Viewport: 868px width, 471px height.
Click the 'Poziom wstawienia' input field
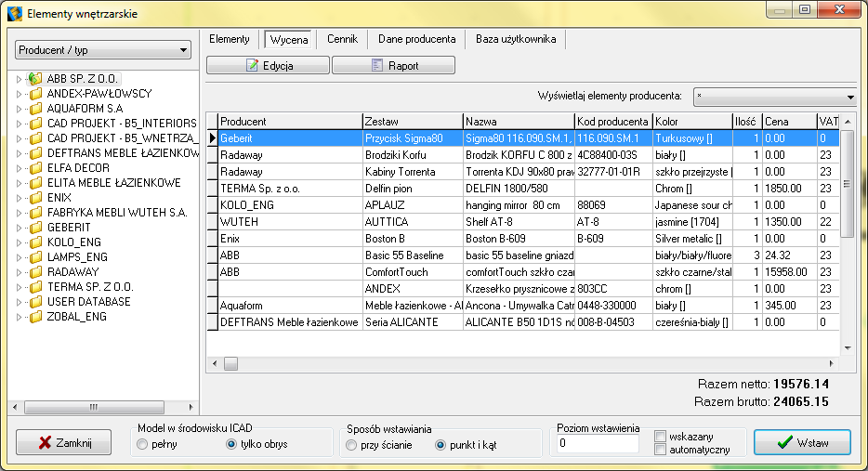pos(598,443)
